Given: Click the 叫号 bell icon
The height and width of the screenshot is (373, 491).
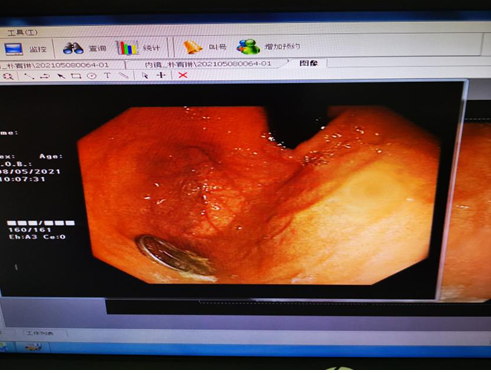Looking at the screenshot, I should click(x=193, y=47).
